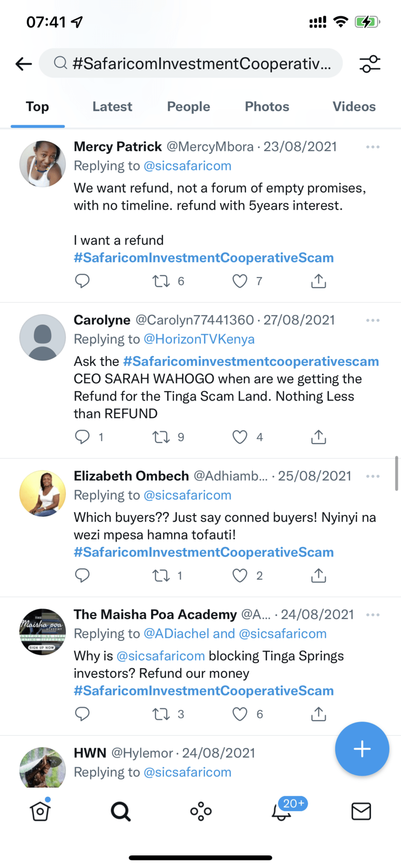This screenshot has width=401, height=868.
Task: Open the direct messages envelope icon
Action: 361,811
